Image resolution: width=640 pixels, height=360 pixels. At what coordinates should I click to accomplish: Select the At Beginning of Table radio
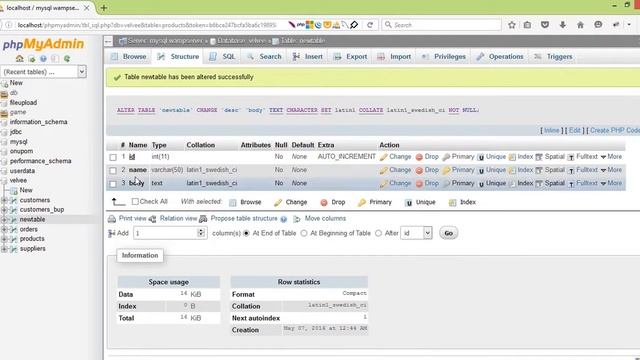(x=304, y=233)
